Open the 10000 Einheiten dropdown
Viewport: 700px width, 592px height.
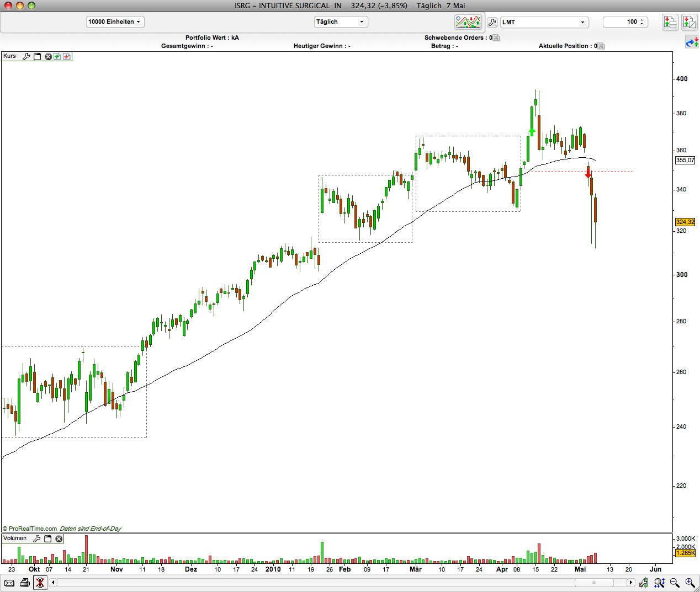point(115,22)
